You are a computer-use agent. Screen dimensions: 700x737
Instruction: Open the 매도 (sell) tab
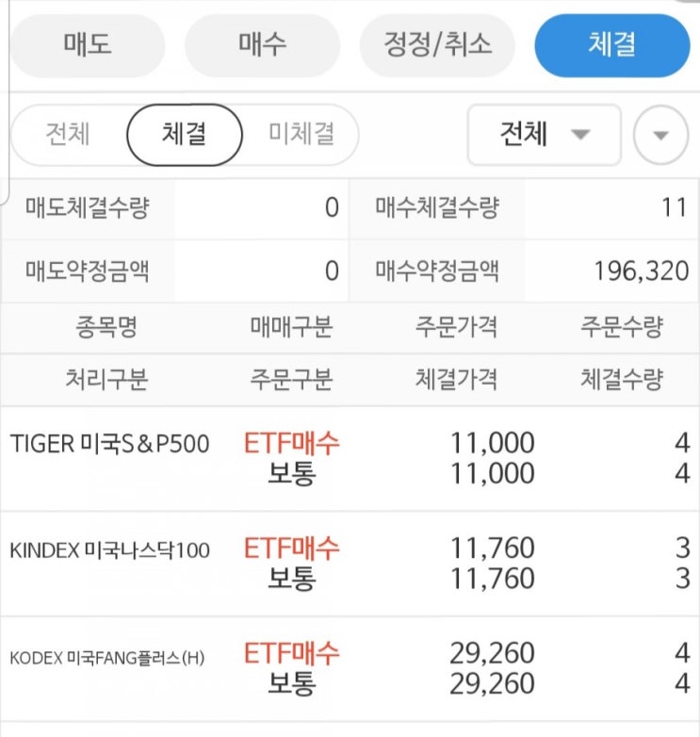pyautogui.click(x=88, y=45)
